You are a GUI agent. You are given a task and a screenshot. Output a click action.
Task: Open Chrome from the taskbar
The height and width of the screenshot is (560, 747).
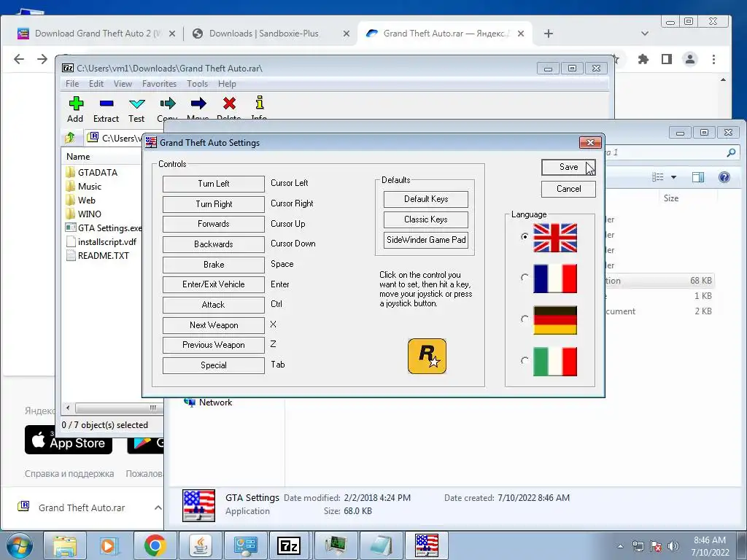click(x=155, y=545)
